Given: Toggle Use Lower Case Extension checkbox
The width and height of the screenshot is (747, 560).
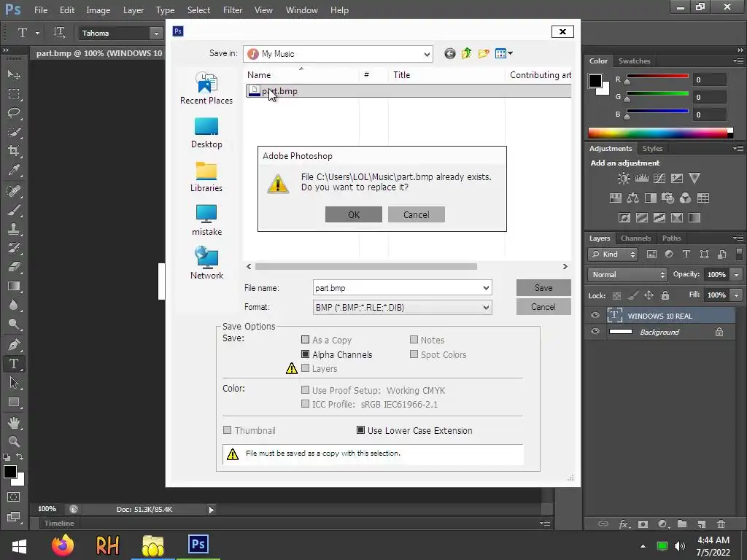Looking at the screenshot, I should [360, 430].
